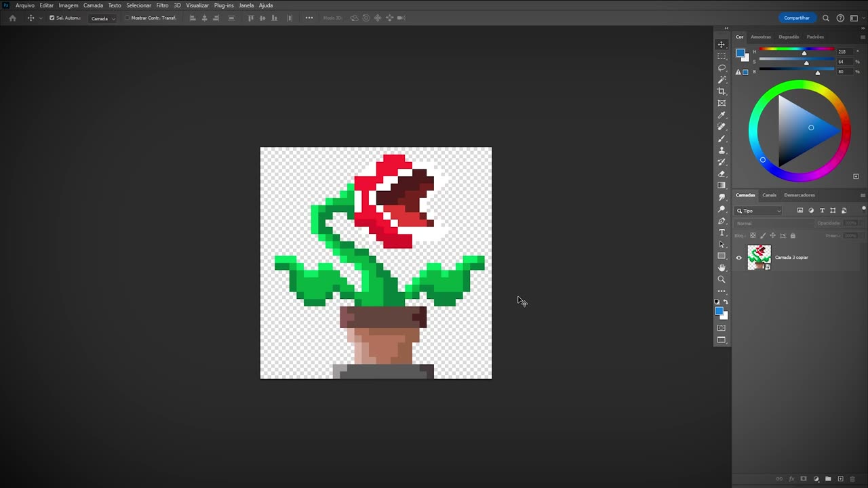The image size is (868, 488).
Task: Open the Camadas panel options menu
Action: click(863, 195)
